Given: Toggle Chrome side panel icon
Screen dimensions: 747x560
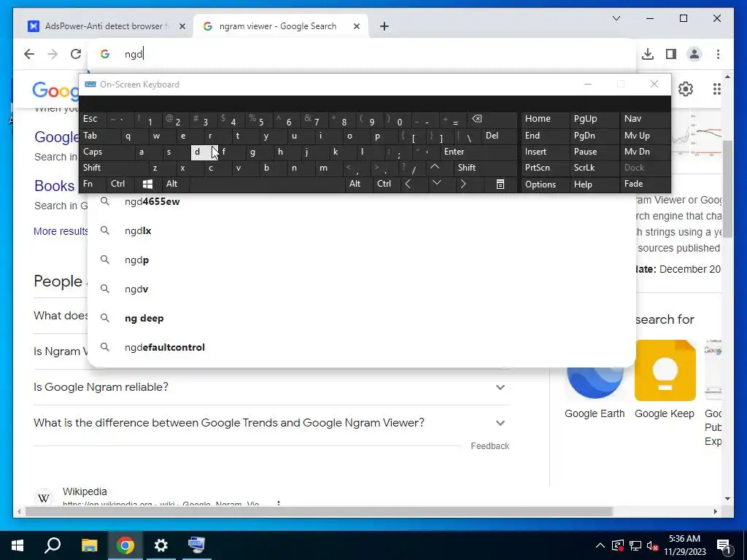Looking at the screenshot, I should click(x=671, y=54).
